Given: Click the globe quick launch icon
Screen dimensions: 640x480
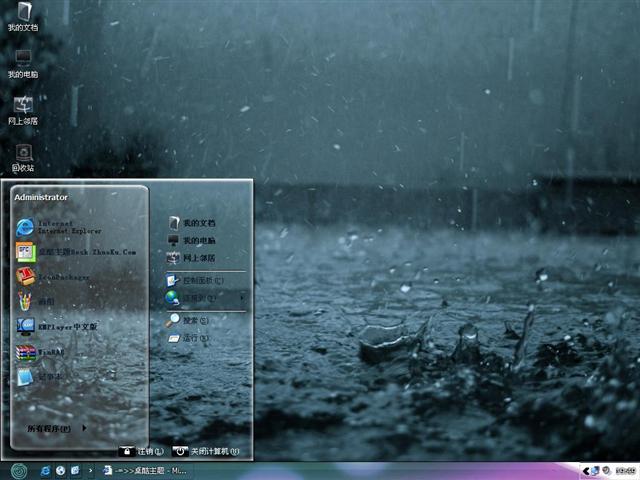Looking at the screenshot, I should click(60, 471).
